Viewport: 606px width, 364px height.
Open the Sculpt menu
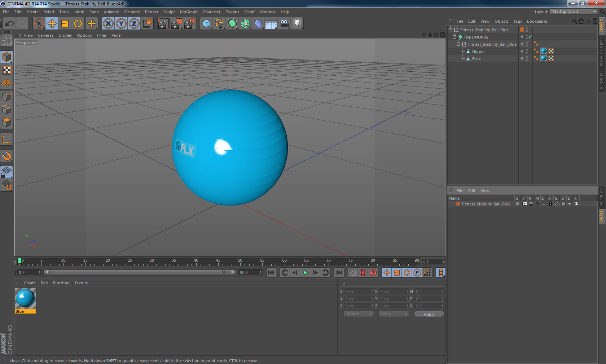(169, 12)
